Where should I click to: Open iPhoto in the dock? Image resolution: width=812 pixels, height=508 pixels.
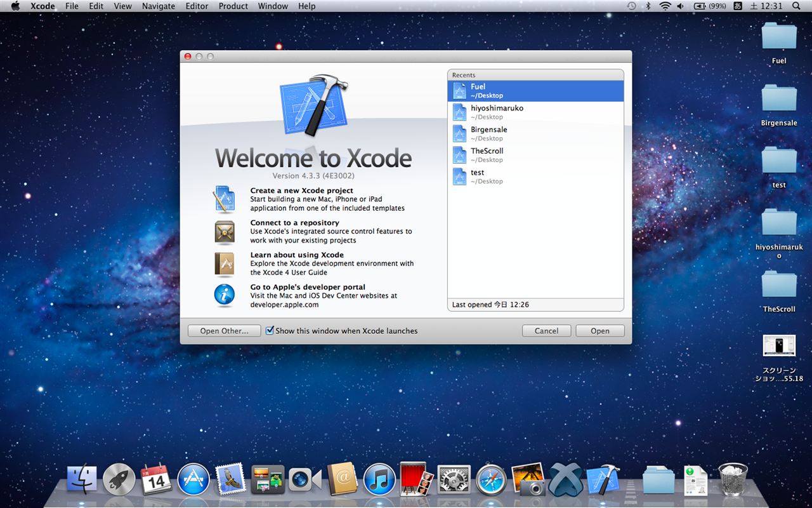point(528,479)
